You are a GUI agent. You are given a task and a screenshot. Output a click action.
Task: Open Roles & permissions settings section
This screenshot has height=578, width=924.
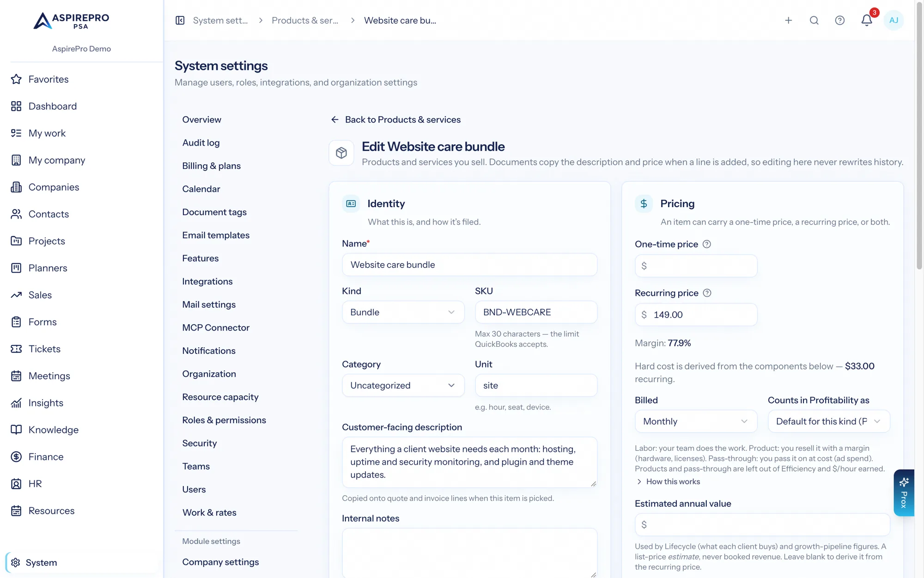coord(224,420)
